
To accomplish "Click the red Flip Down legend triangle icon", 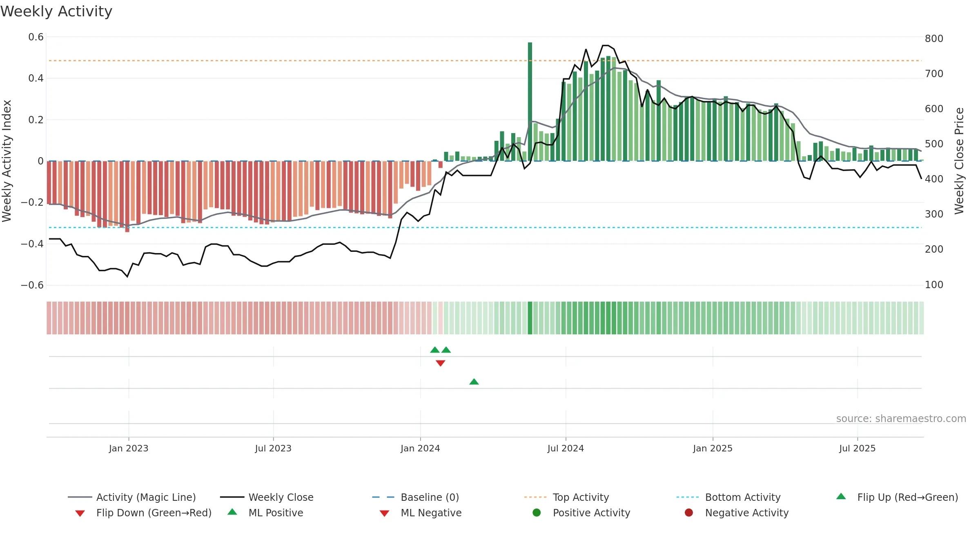I will (80, 513).
